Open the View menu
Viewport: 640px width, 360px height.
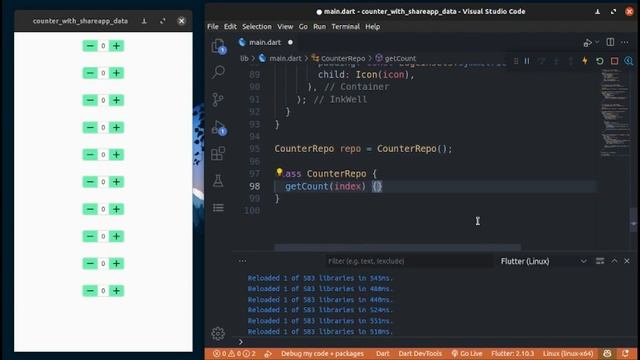coord(285,27)
